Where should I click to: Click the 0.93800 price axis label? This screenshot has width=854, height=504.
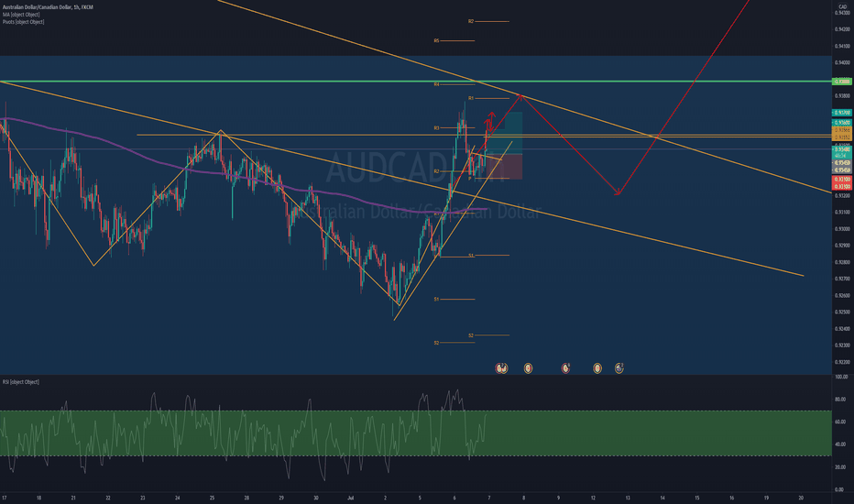click(x=842, y=96)
